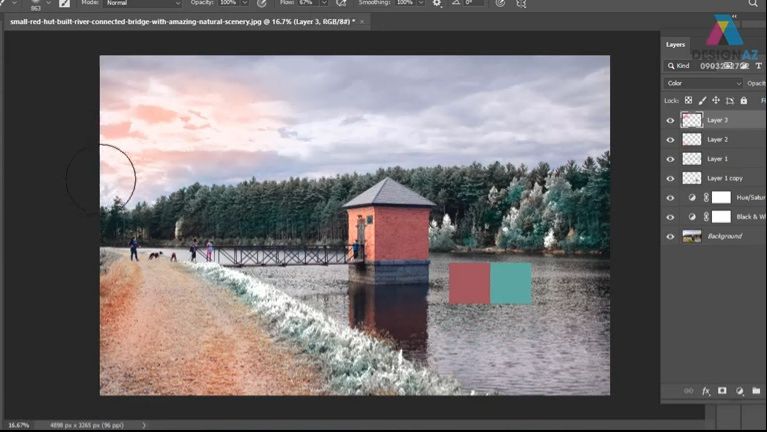Click the layer style fx icon
Image resolution: width=767 pixels, height=432 pixels.
pos(705,391)
